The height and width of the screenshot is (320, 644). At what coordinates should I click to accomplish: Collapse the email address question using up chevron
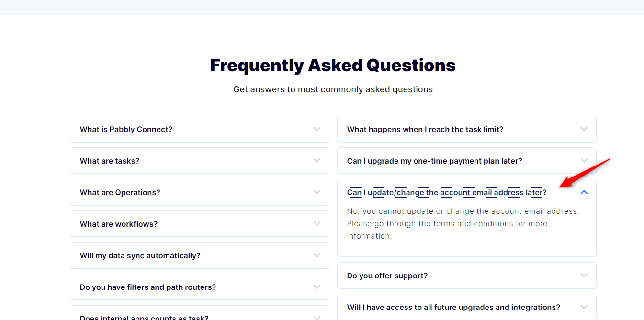tap(584, 192)
